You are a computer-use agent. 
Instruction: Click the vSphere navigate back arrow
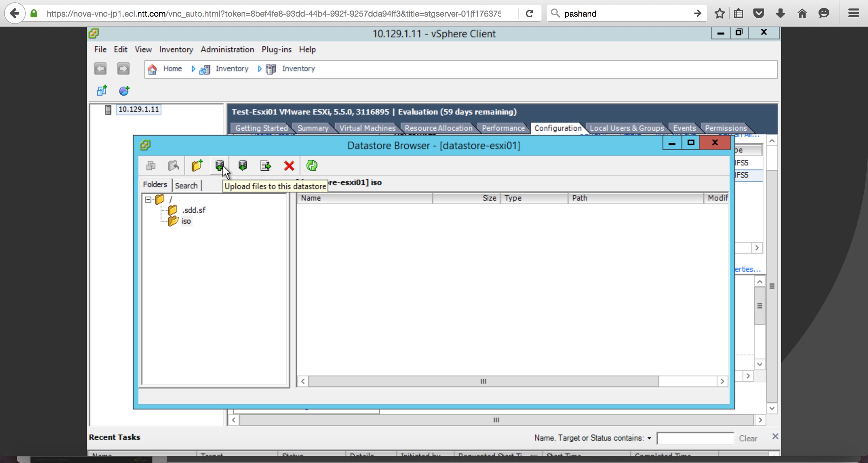[x=100, y=69]
